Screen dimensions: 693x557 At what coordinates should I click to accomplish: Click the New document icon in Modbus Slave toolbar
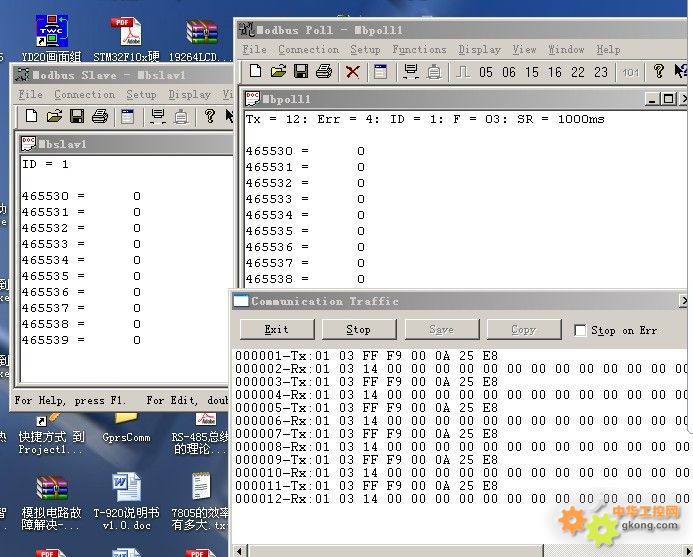(x=31, y=116)
